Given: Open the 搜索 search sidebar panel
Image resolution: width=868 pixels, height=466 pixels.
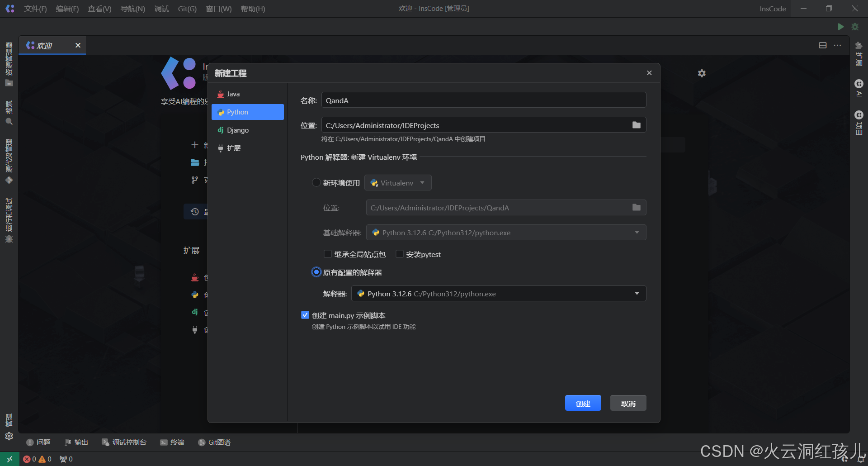Looking at the screenshot, I should point(9,113).
